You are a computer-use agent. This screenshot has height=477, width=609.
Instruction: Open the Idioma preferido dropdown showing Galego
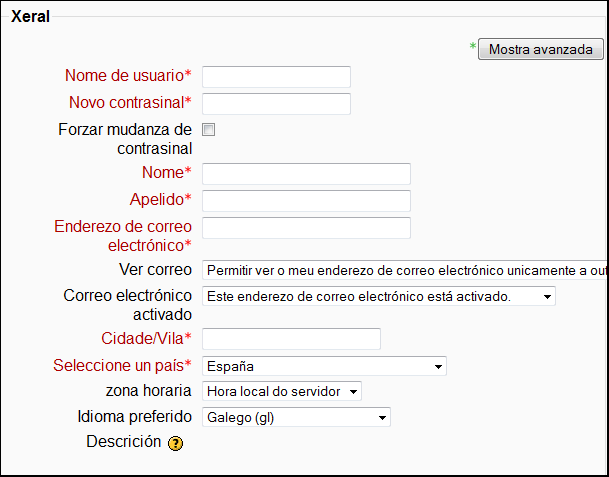[296, 417]
